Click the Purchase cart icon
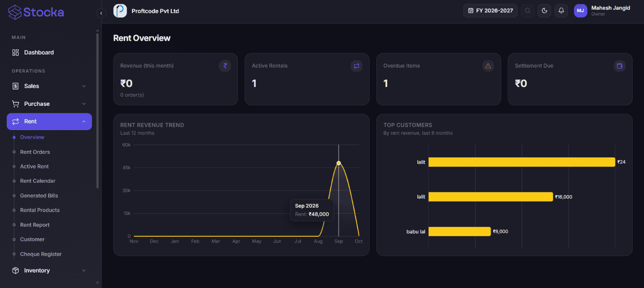The width and height of the screenshot is (644, 288). 16,104
